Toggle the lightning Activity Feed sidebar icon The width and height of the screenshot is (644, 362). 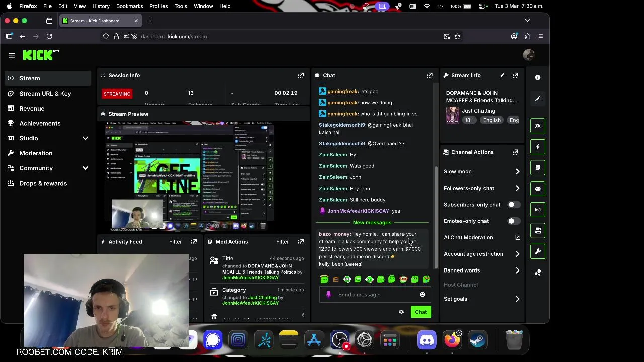(x=538, y=147)
